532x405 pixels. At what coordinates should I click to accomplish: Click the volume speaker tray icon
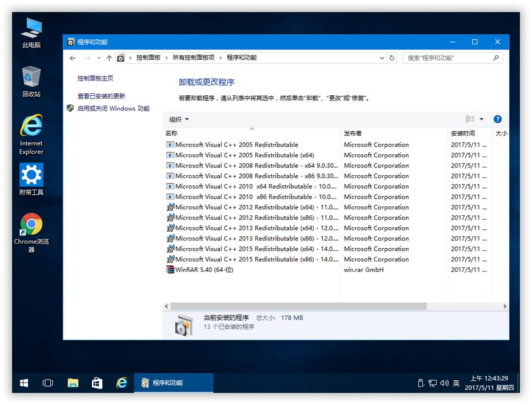pyautogui.click(x=444, y=383)
